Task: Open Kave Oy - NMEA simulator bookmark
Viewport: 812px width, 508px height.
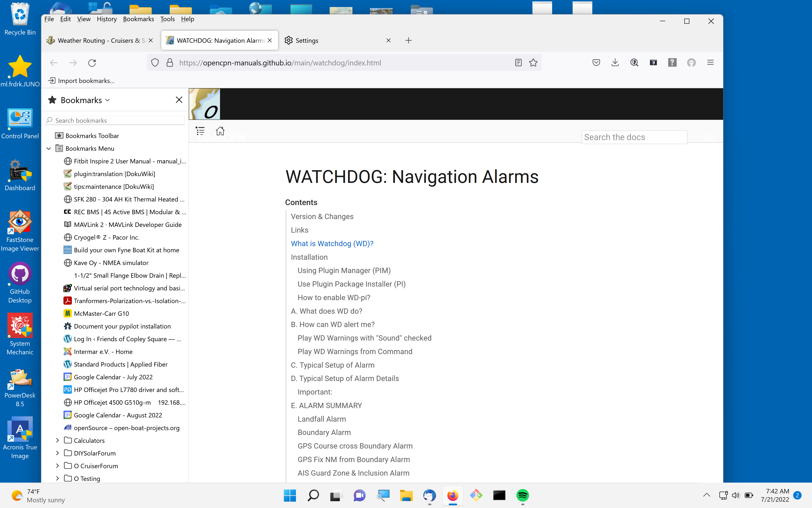Action: [x=106, y=263]
